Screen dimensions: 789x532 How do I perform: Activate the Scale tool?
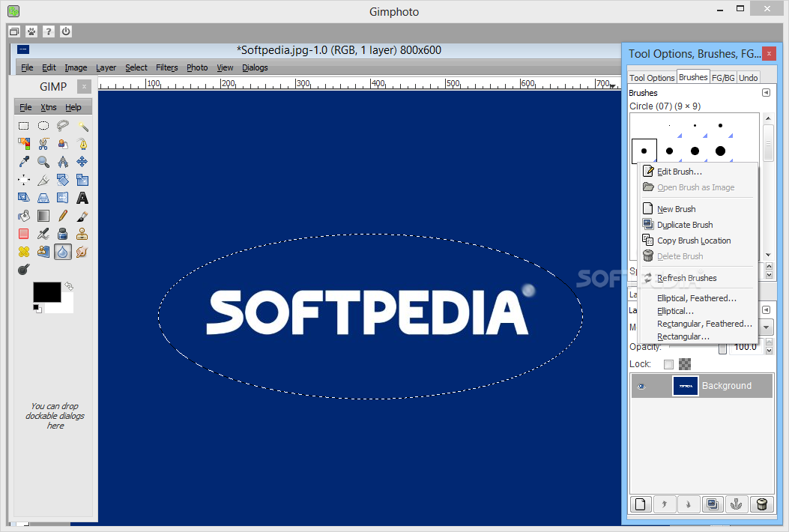click(82, 180)
